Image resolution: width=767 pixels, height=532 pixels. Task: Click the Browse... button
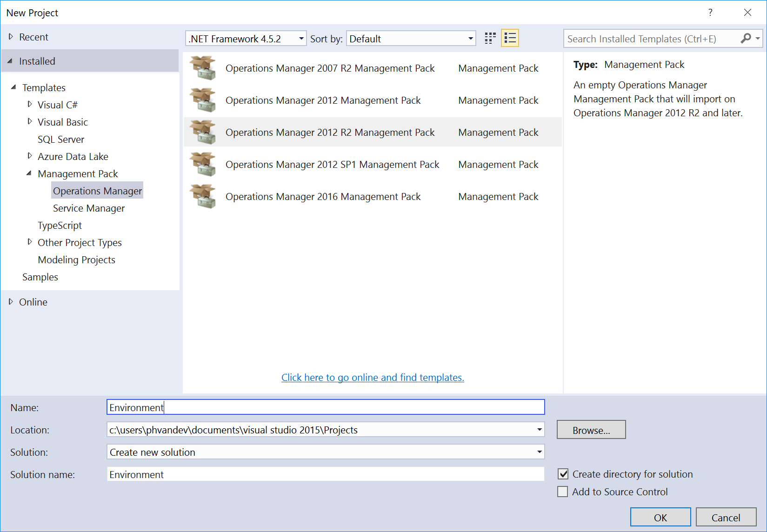[x=591, y=430]
